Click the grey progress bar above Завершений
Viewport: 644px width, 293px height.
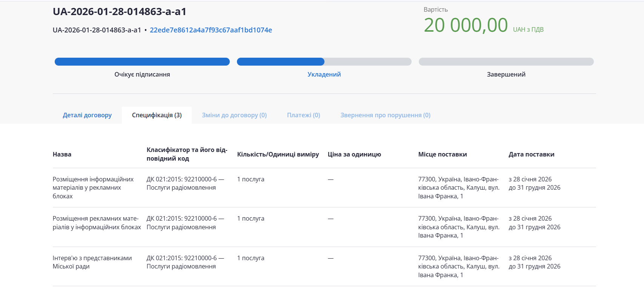506,62
